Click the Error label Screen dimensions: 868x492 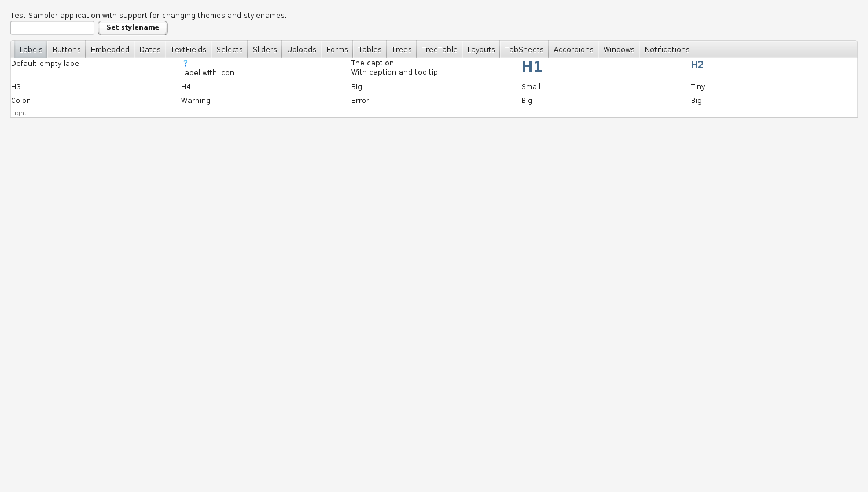[360, 101]
